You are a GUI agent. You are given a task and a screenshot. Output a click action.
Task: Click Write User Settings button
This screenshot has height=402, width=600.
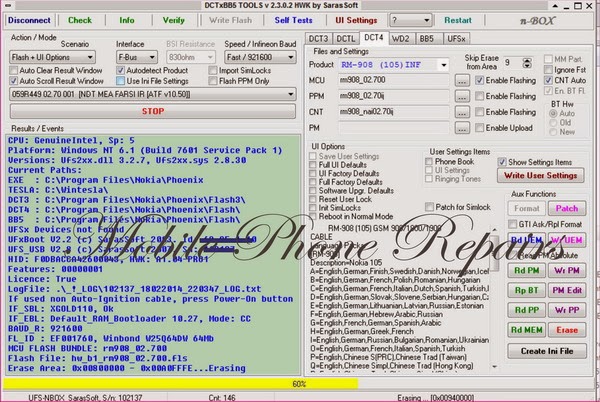541,176
